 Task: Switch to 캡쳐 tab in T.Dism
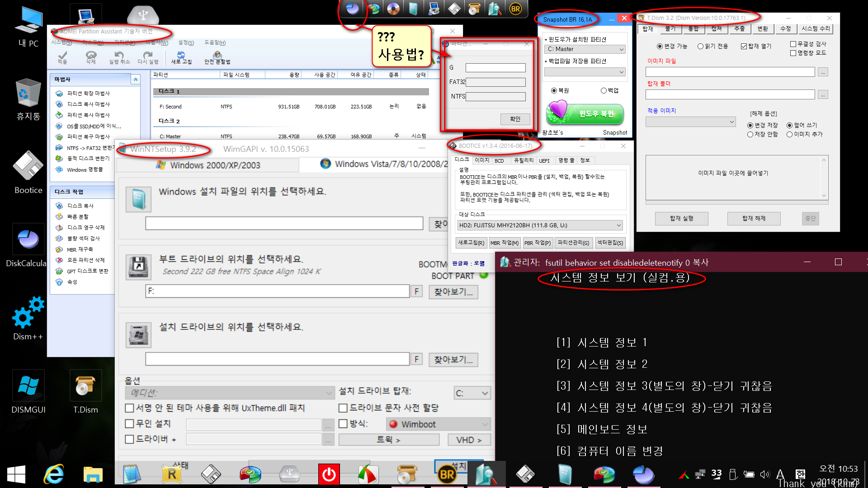tap(717, 28)
